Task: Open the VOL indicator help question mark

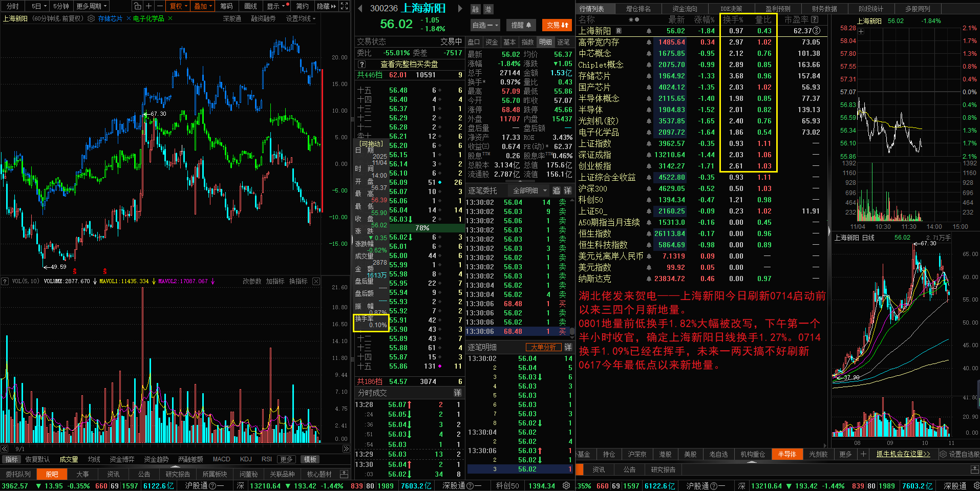Action: pyautogui.click(x=5, y=281)
